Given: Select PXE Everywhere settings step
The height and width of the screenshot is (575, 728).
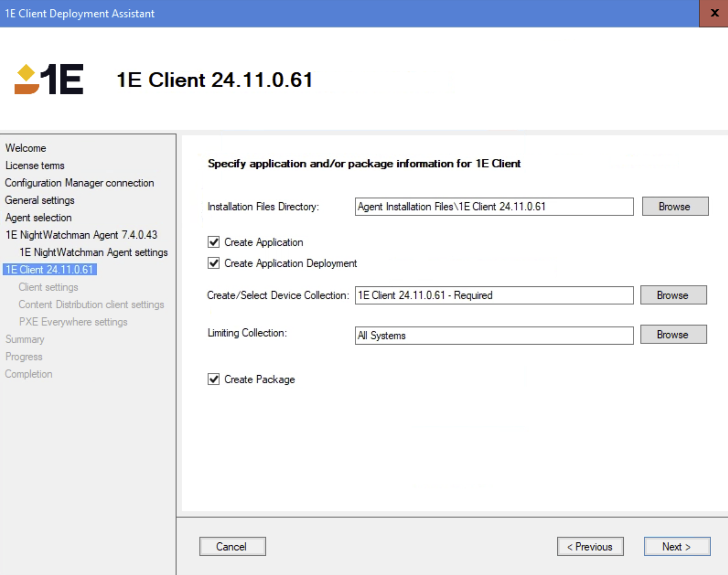Looking at the screenshot, I should 73,322.
